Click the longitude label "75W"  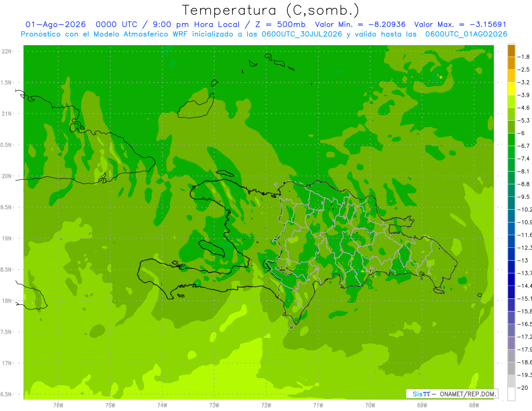point(110,405)
